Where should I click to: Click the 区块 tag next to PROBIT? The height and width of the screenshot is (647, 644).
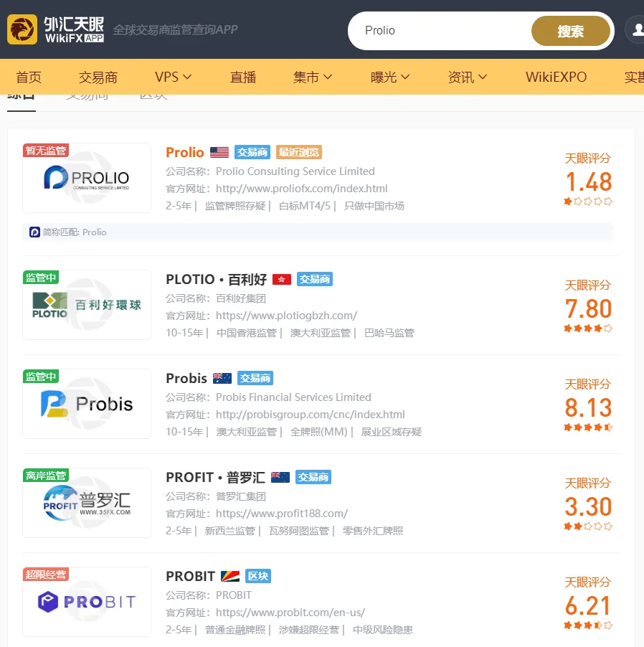click(258, 576)
